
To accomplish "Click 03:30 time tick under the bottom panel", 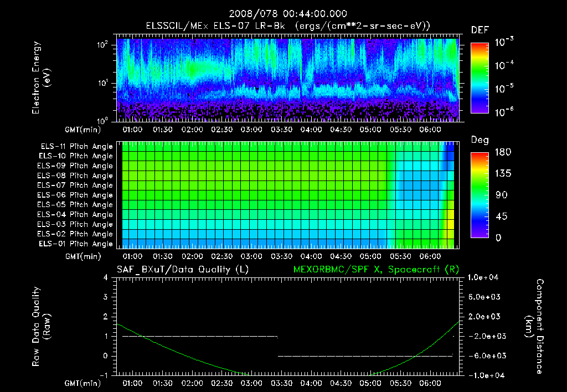I will tap(281, 383).
